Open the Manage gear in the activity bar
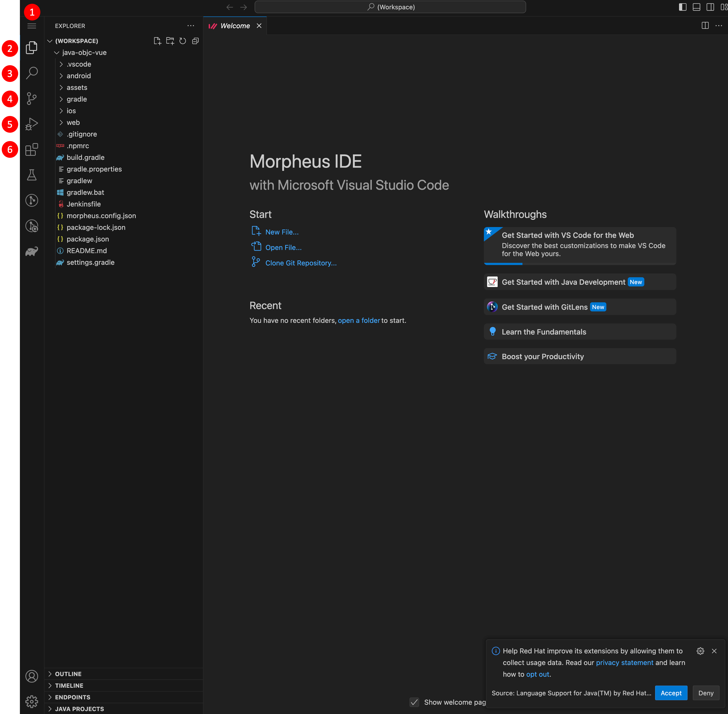The height and width of the screenshot is (714, 728). pyautogui.click(x=31, y=701)
